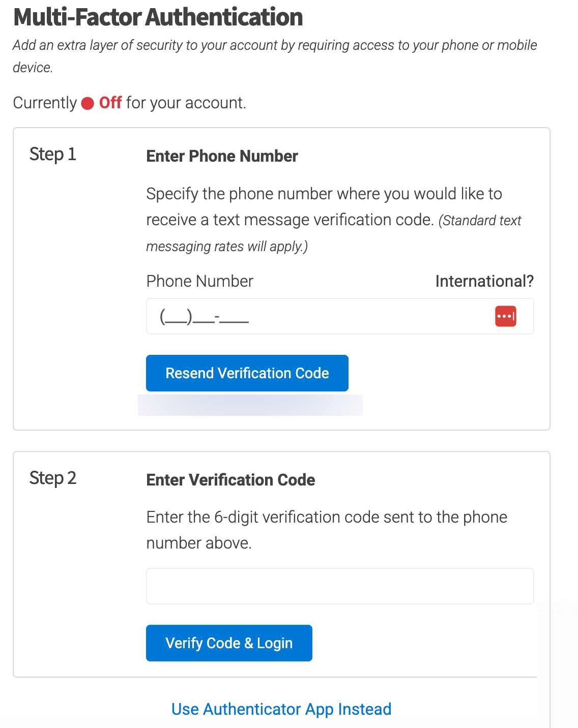
Task: Focus the Phone Number input field
Action: [340, 316]
